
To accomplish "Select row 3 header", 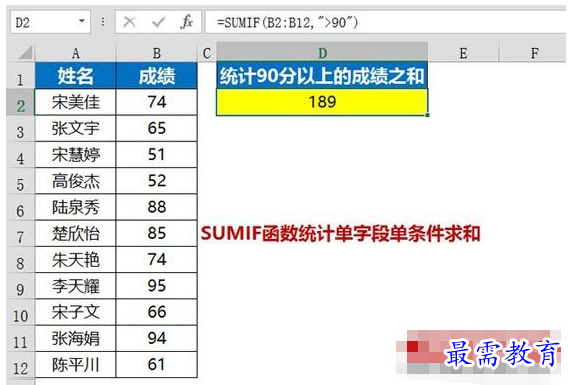I will pos(21,129).
